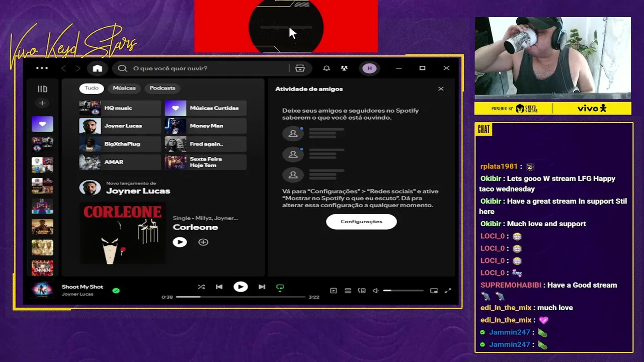This screenshot has width=644, height=362.
Task: Open the HQ music shortcut
Action: click(120, 108)
